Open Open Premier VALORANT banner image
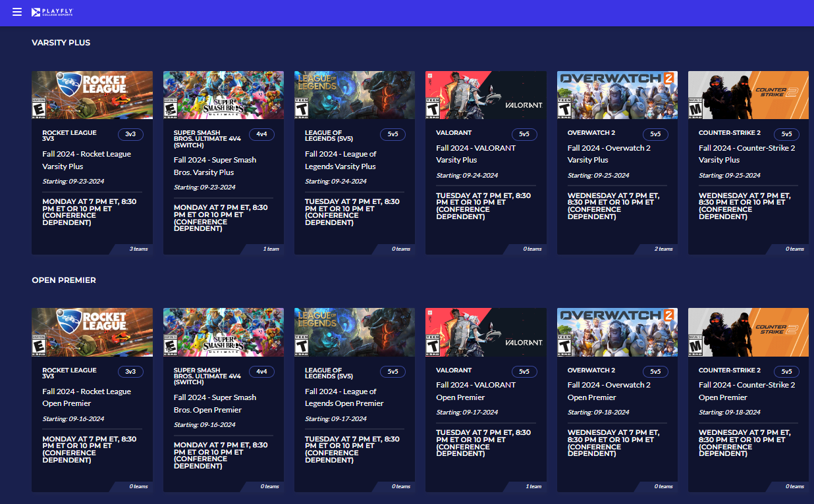Screen dimensions: 814x504 pyautogui.click(x=486, y=332)
